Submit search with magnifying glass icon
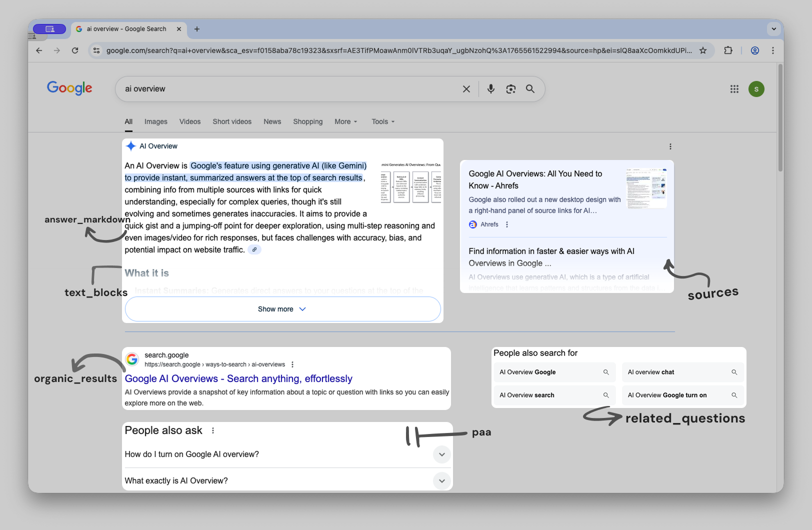 (530, 89)
